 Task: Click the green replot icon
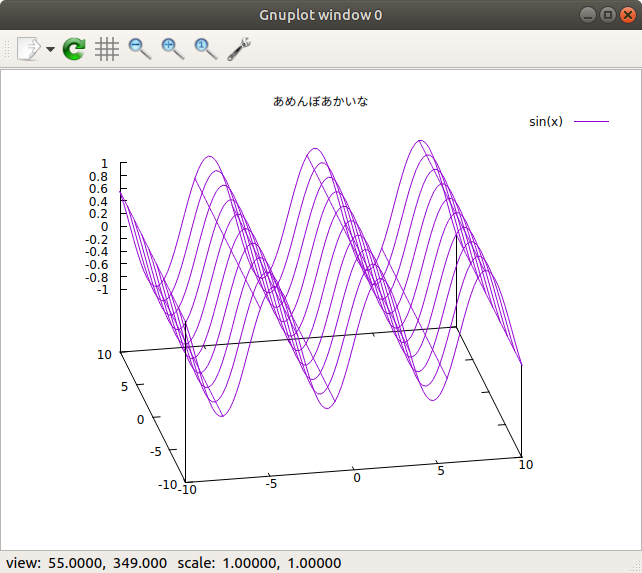click(x=74, y=49)
